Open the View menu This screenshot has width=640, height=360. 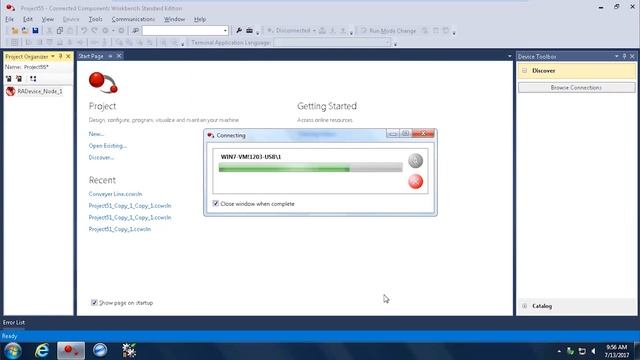coord(48,19)
